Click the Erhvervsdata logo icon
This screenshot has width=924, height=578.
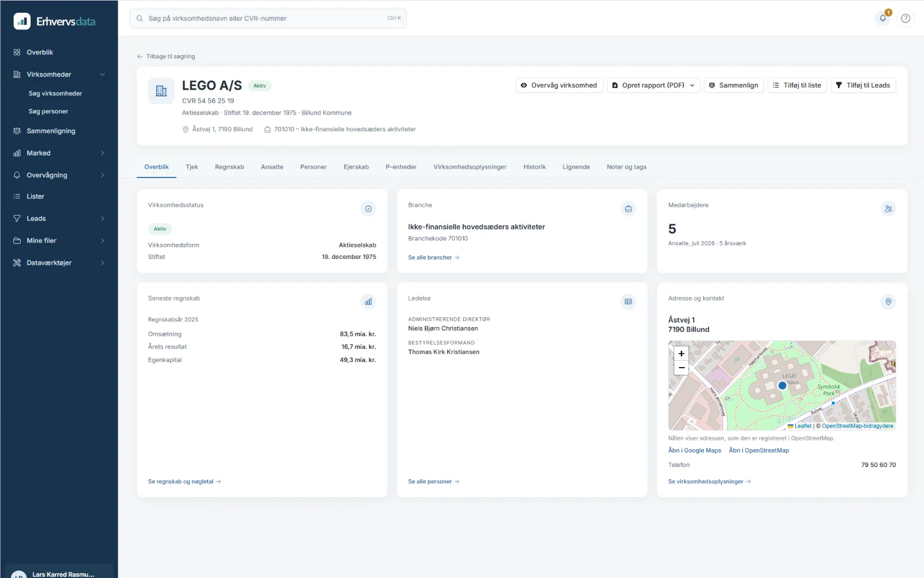pos(22,21)
